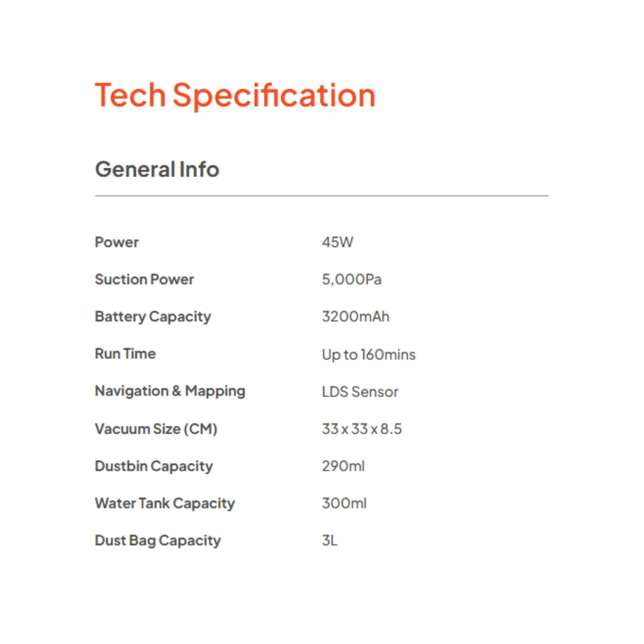Screen dimensions: 644x644
Task: Click the Tech Specification heading
Action: click(235, 96)
